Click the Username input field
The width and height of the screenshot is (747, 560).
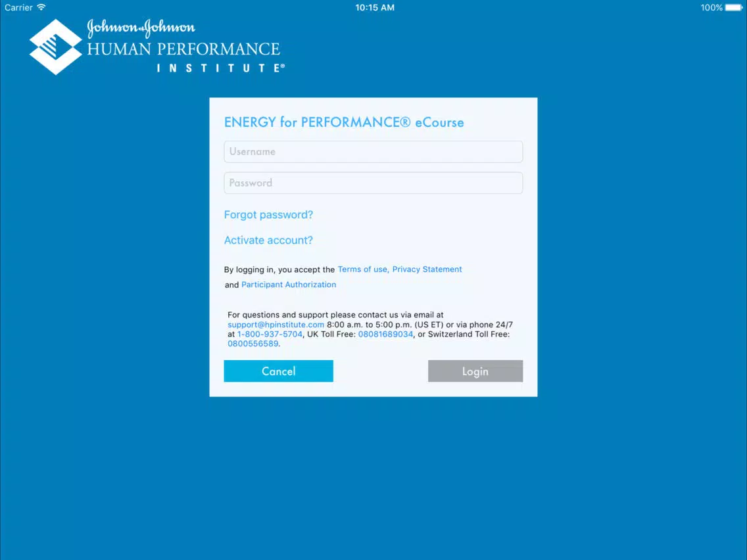click(x=373, y=151)
